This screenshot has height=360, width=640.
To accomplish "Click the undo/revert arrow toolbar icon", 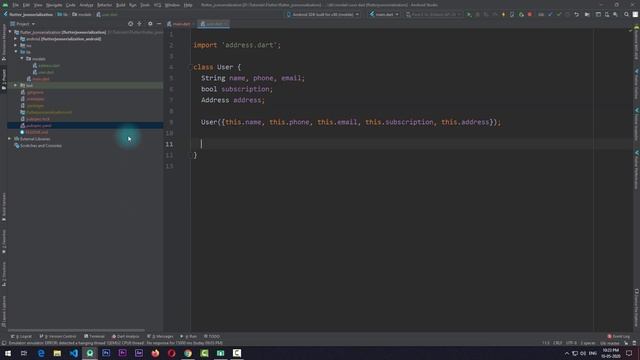I will [x=576, y=14].
